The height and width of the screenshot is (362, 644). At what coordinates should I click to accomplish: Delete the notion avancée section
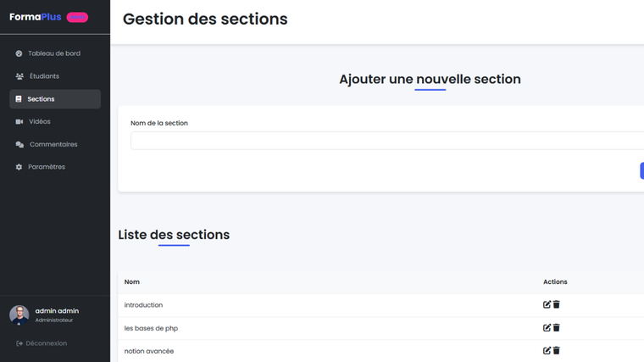click(x=557, y=350)
